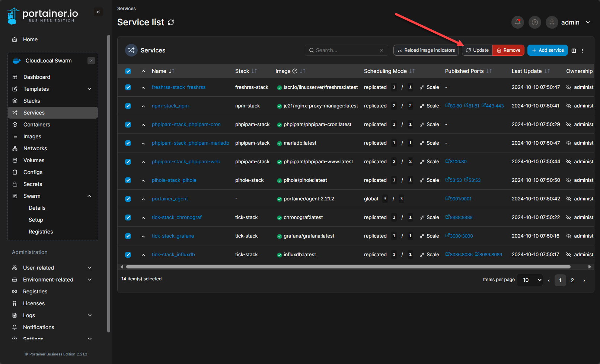Click Scale for pihole-stack_pihole service
This screenshot has height=364, width=600.
[430, 180]
